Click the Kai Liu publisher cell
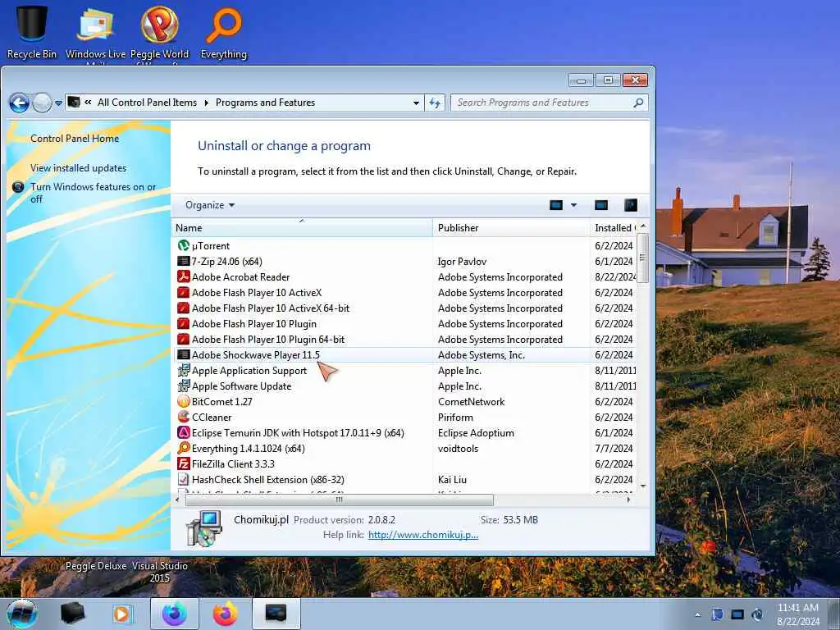 pyautogui.click(x=452, y=479)
